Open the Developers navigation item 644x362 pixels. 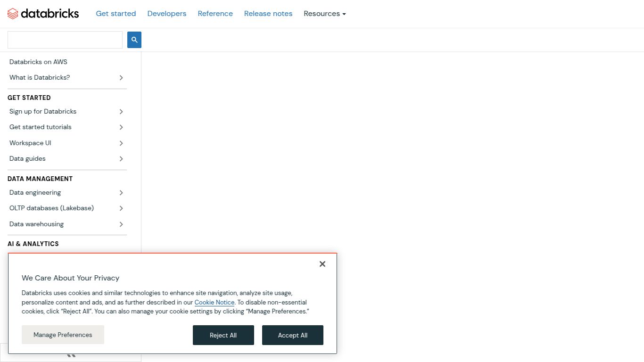tap(166, 14)
